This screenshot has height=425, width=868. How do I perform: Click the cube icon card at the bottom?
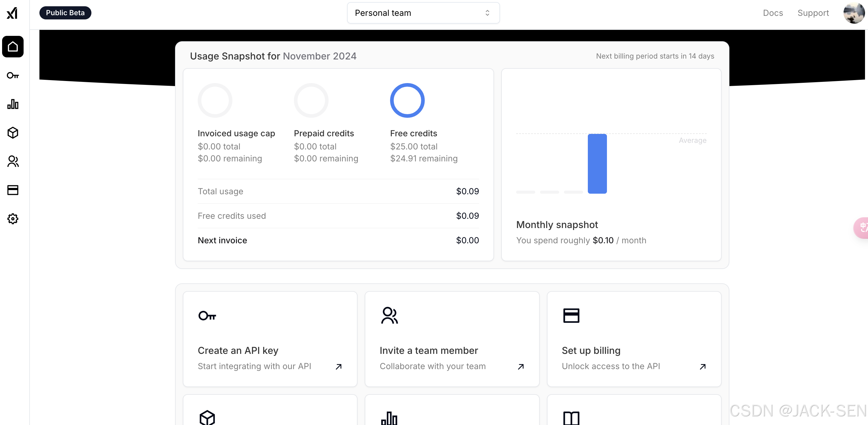click(x=270, y=413)
